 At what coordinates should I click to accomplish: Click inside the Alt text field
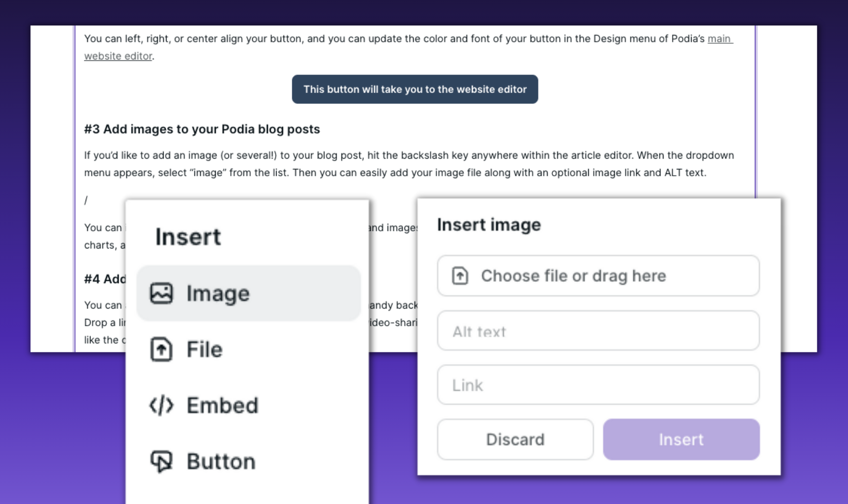point(598,331)
